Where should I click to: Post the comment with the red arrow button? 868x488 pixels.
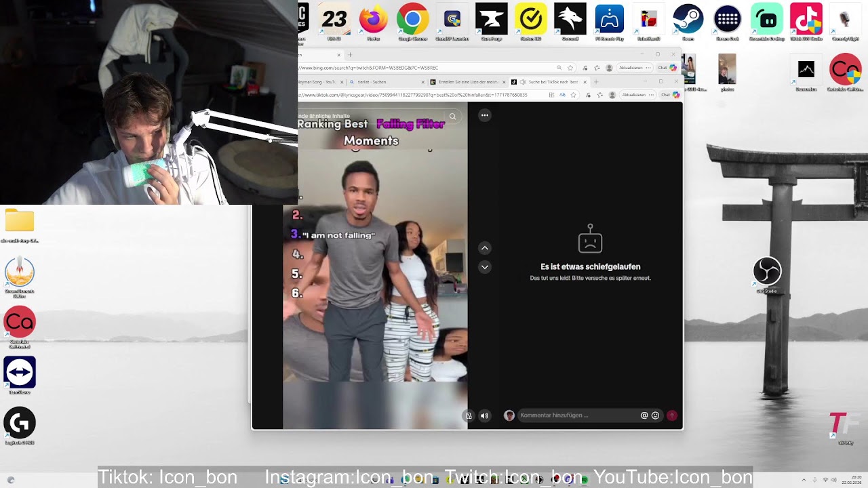(x=671, y=415)
